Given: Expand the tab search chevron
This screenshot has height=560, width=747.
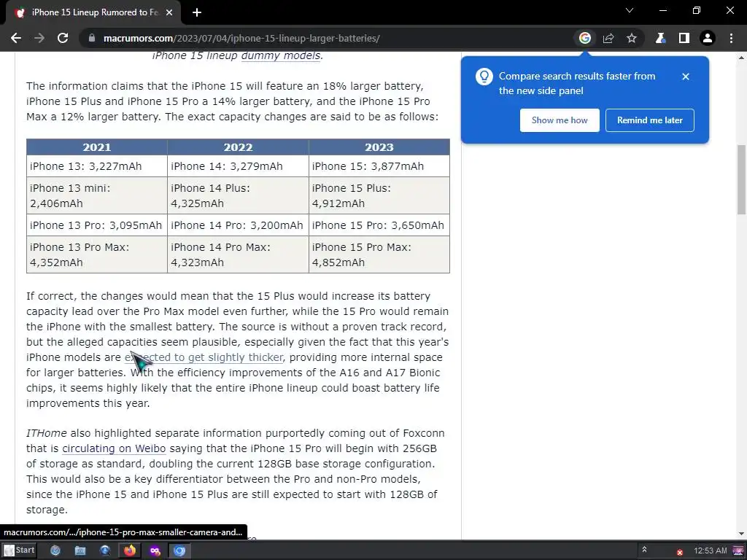Looking at the screenshot, I should (630, 10).
